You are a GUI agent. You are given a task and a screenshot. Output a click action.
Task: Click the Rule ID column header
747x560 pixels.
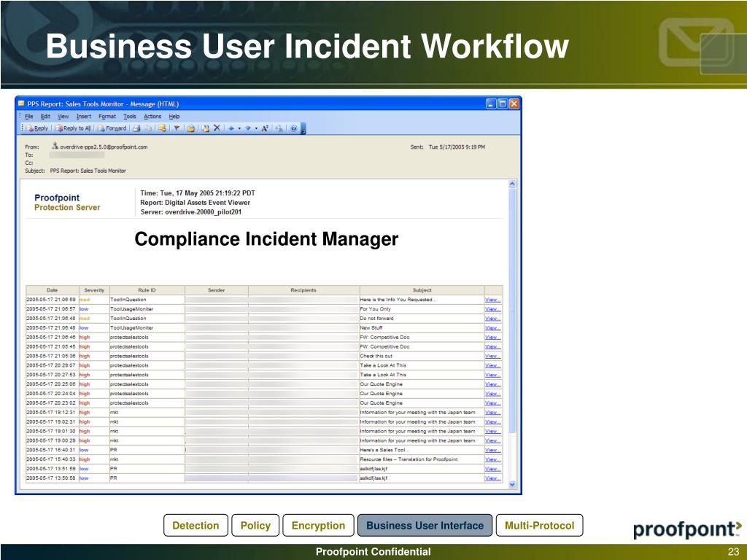click(147, 290)
